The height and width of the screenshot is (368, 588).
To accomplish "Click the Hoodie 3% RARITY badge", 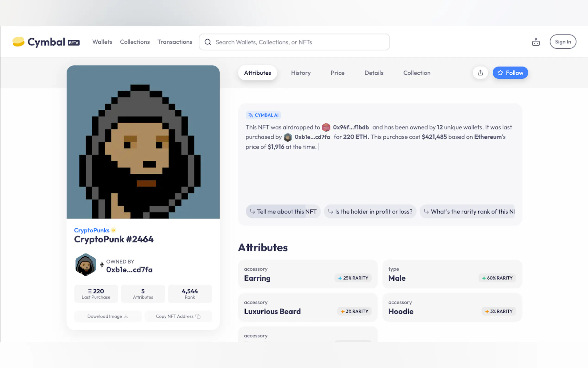I will pos(499,311).
